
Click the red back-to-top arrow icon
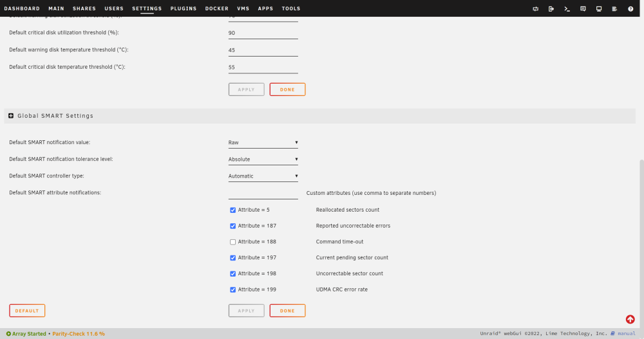click(x=630, y=319)
